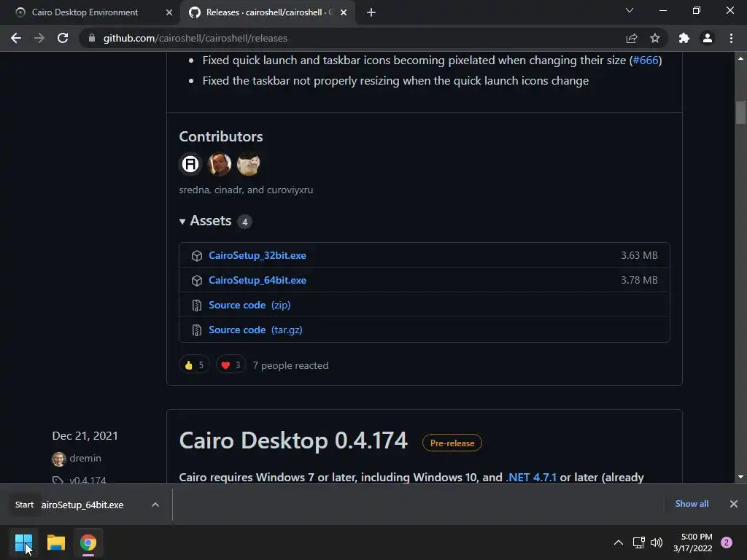Open File Explorer from the taskbar
Viewport: 747px width, 560px height.
(55, 542)
